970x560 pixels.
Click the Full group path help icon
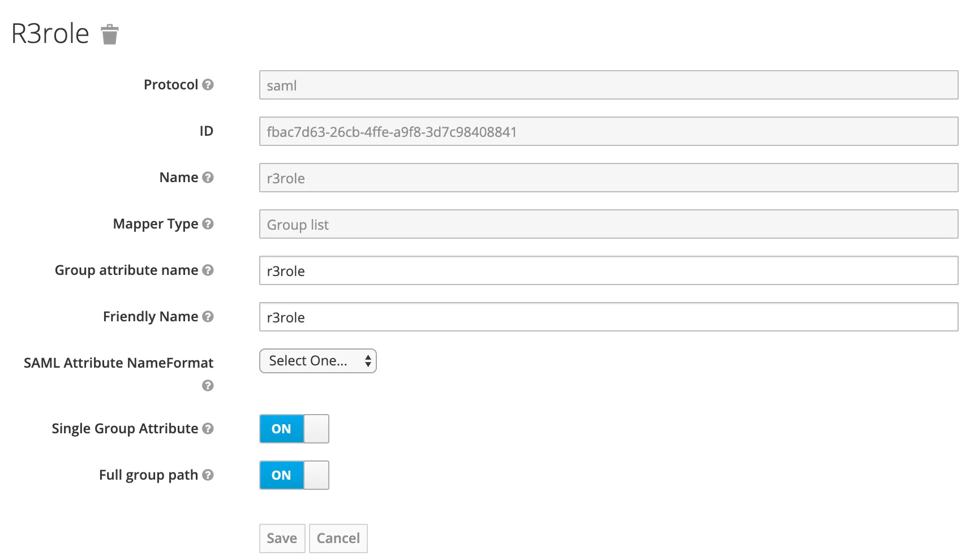coord(208,475)
